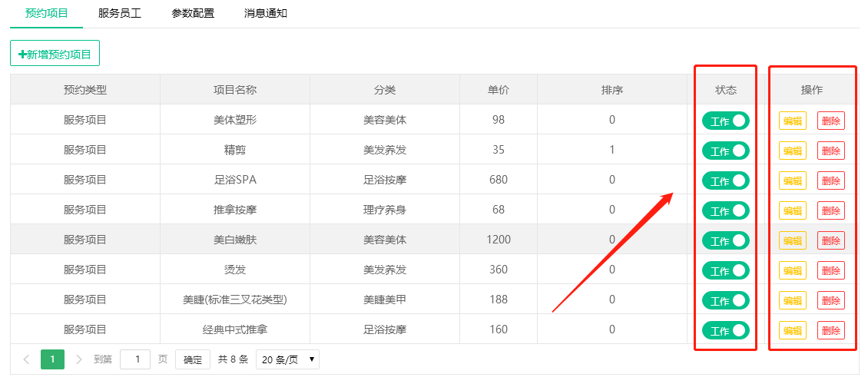This screenshot has width=868, height=384.
Task: Click the 理疗养身 category cell
Action: 385,209
